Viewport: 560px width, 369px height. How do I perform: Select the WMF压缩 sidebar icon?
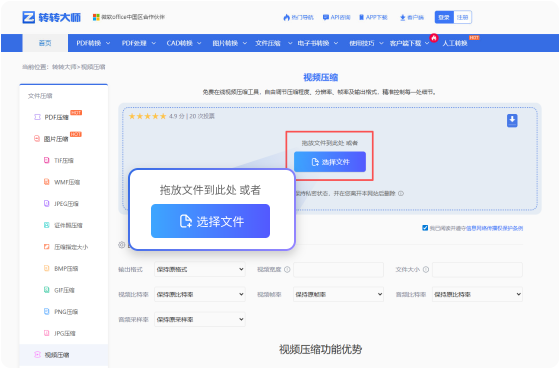pos(46,182)
